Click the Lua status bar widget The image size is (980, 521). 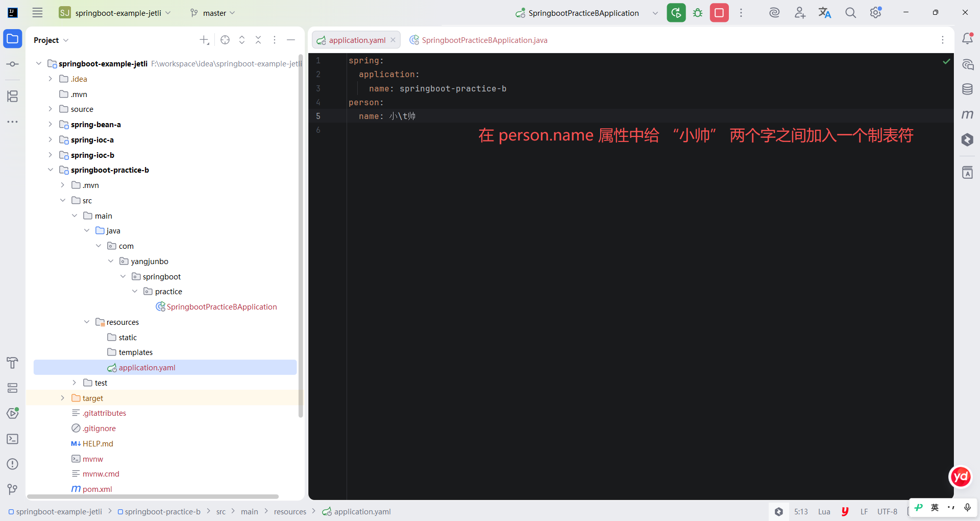point(824,511)
